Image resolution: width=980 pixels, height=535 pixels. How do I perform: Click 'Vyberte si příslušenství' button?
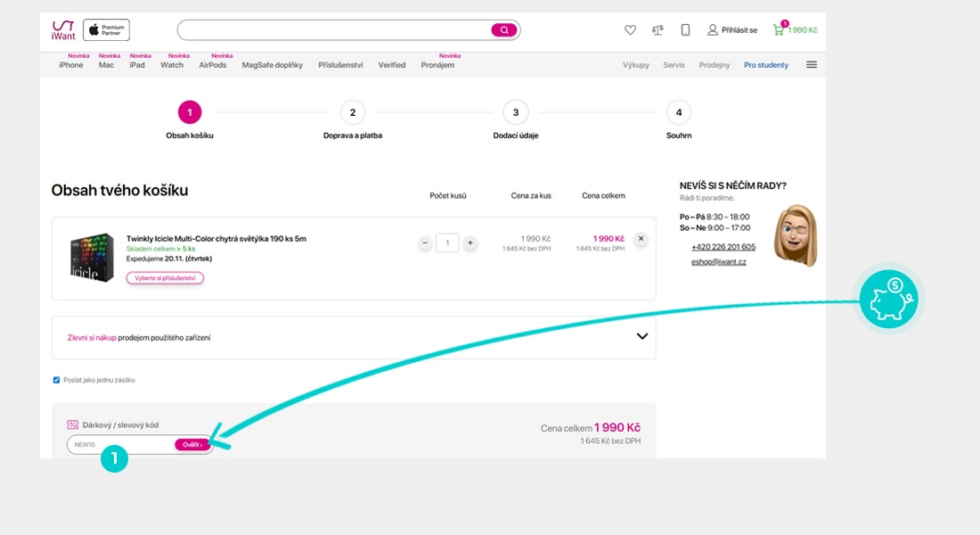coord(165,278)
